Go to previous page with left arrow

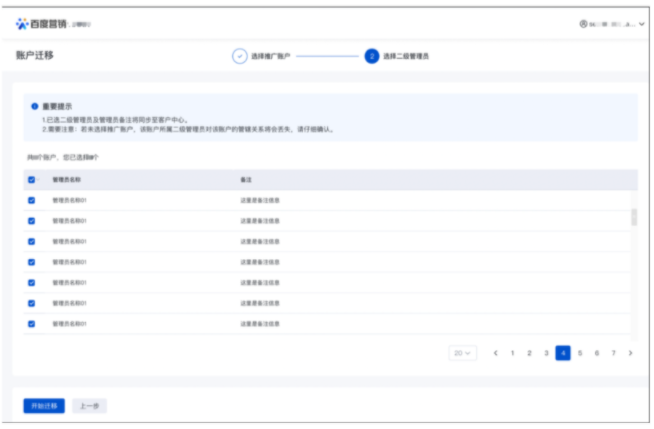coord(495,353)
